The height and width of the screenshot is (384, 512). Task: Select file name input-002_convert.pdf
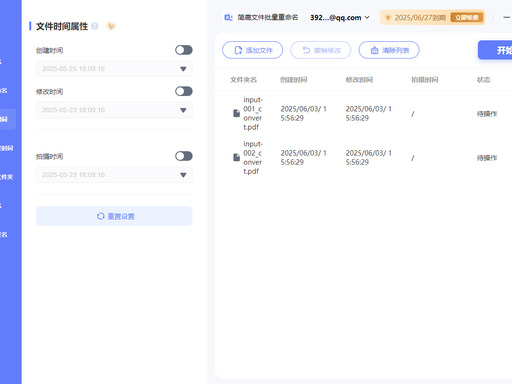point(253,157)
